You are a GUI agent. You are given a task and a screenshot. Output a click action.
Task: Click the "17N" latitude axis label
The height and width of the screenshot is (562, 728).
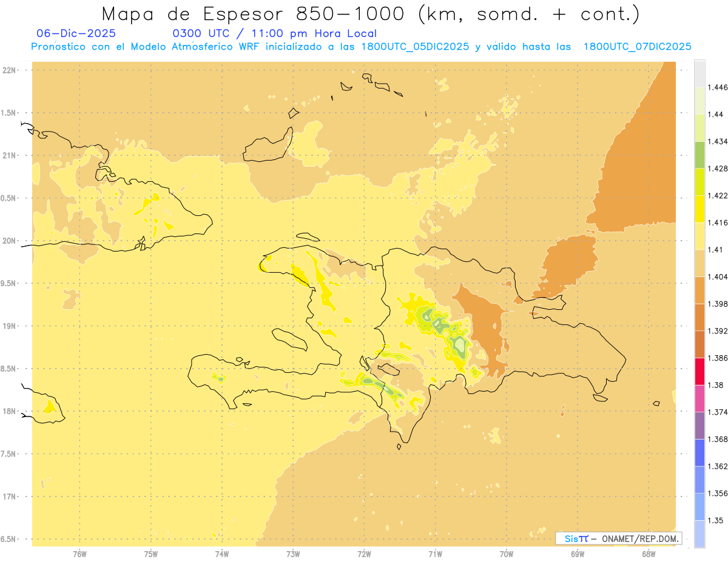click(x=10, y=497)
